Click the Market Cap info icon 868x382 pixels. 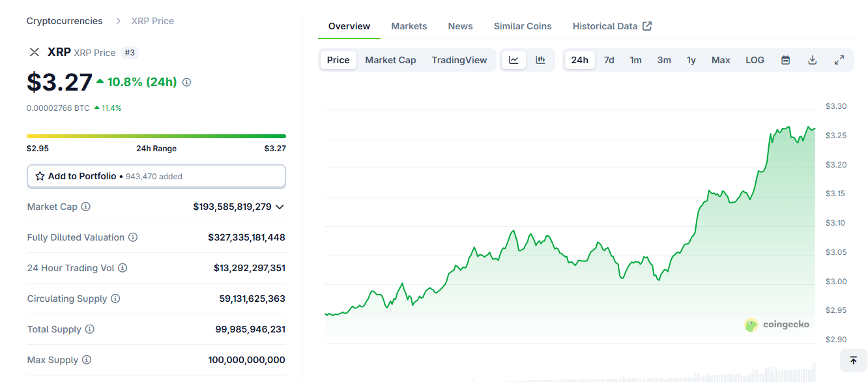[x=86, y=207]
